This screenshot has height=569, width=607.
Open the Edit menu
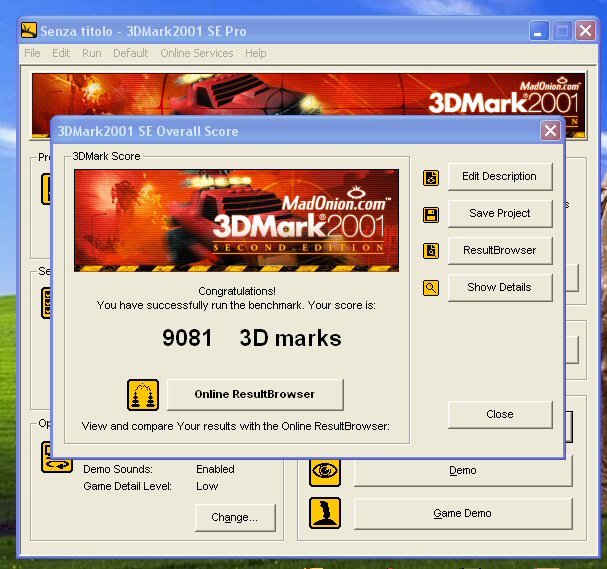point(61,53)
